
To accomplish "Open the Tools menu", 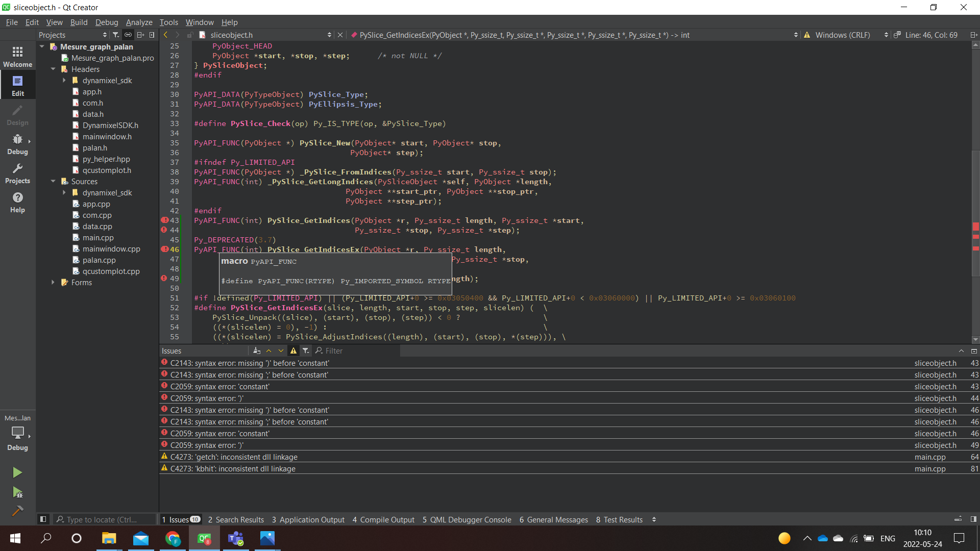I will click(169, 22).
